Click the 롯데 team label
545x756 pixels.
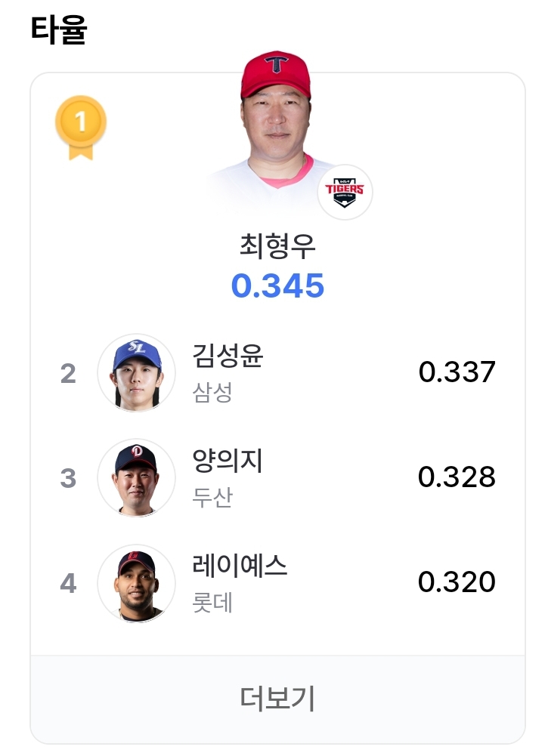coord(212,602)
